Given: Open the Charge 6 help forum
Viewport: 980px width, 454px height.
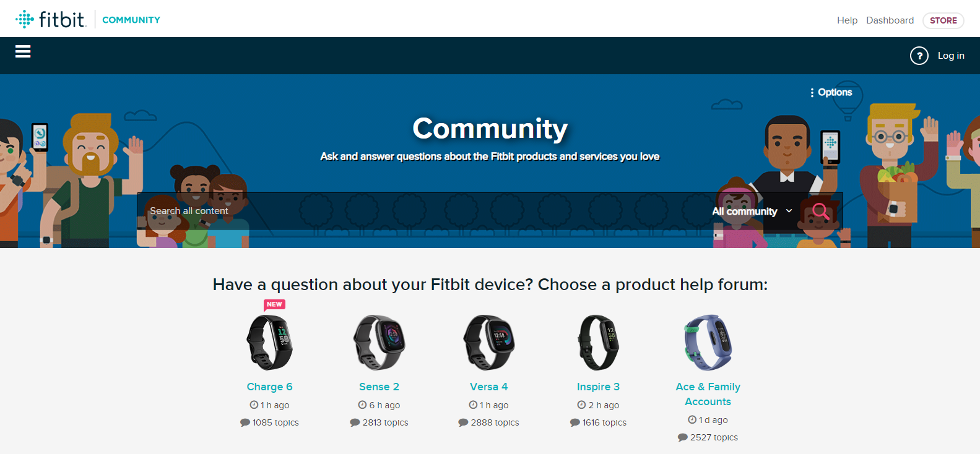Looking at the screenshot, I should [x=269, y=386].
